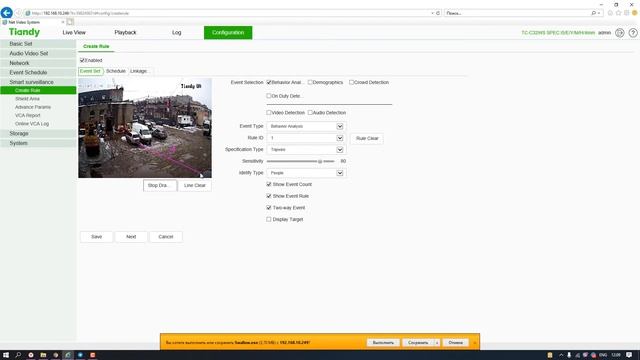Click the search magnifier in browser search box
Screen dimensions: 640x360
[x=593, y=13]
